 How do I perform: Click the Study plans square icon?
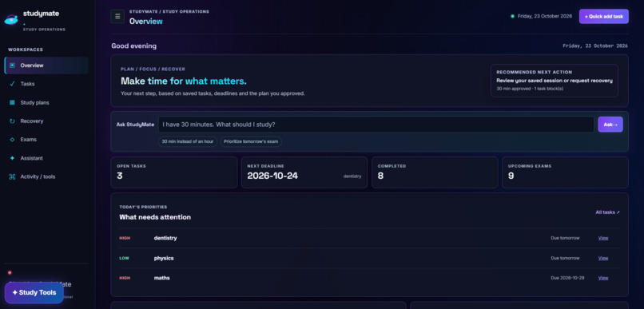pos(12,102)
